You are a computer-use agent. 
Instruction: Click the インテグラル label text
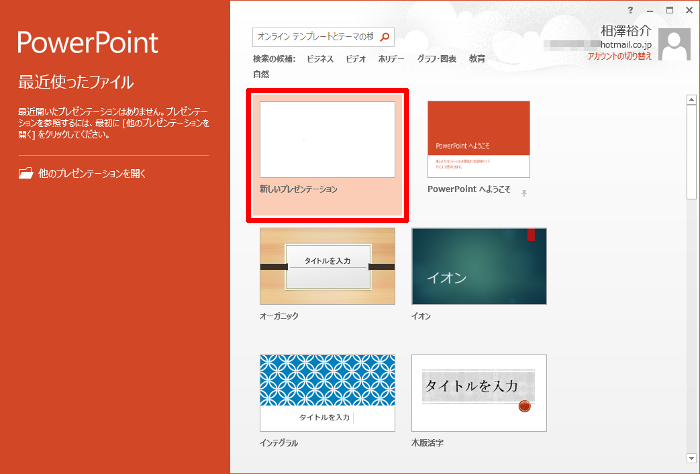[x=279, y=443]
